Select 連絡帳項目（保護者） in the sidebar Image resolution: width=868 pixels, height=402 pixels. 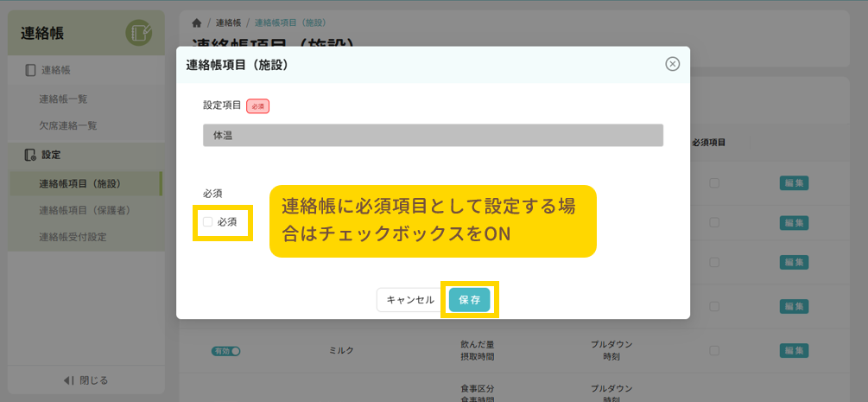click(84, 210)
